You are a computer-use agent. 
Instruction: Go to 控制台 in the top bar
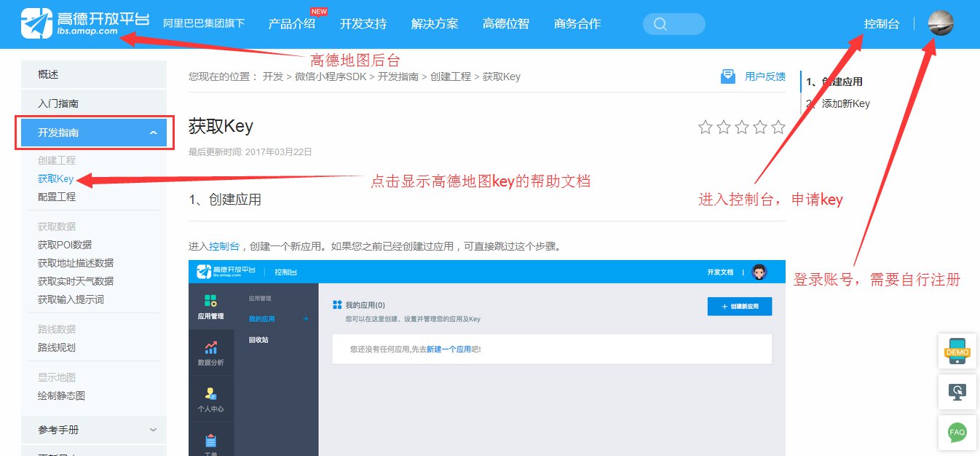pyautogui.click(x=882, y=23)
